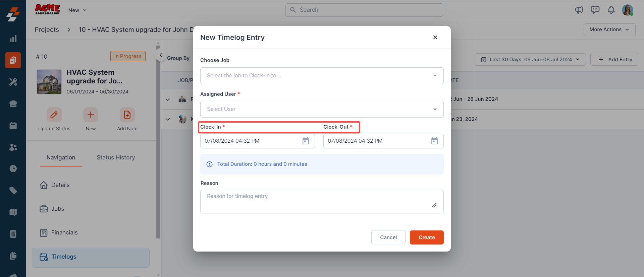Cancel the new timelog entry
Image resolution: width=644 pixels, height=277 pixels.
[388, 237]
